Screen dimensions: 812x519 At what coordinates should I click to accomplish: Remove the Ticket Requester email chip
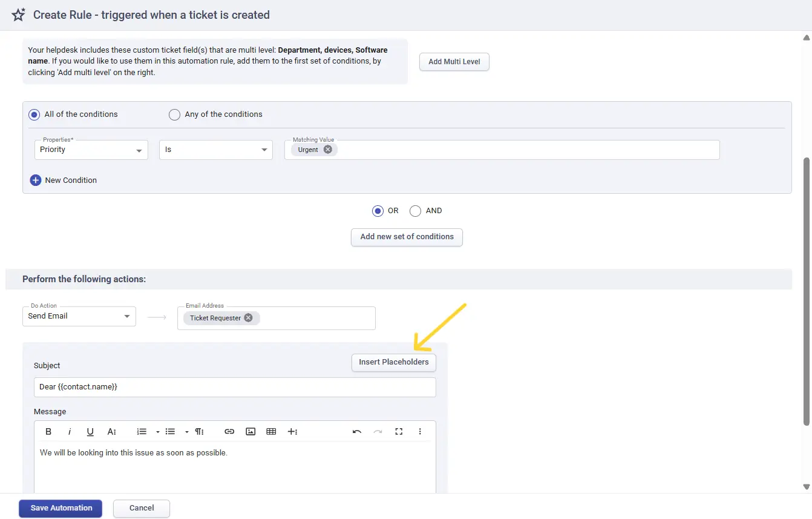248,318
